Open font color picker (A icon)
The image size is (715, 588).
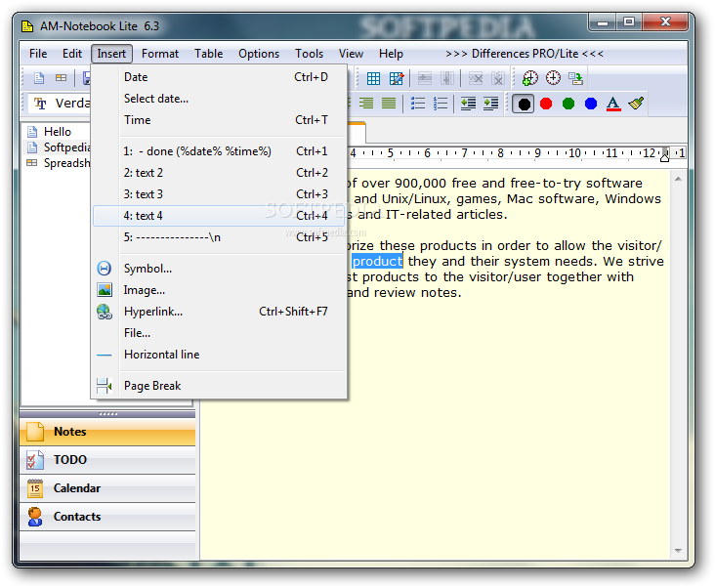point(613,104)
